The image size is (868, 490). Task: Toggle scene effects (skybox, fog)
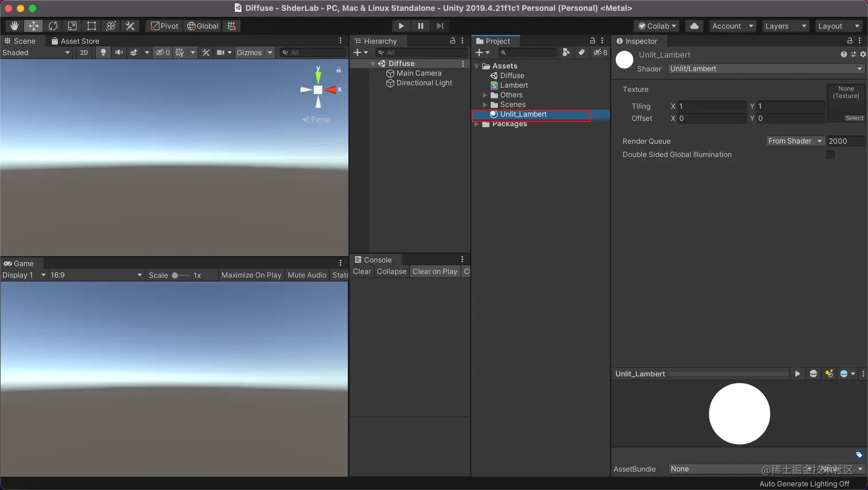134,52
